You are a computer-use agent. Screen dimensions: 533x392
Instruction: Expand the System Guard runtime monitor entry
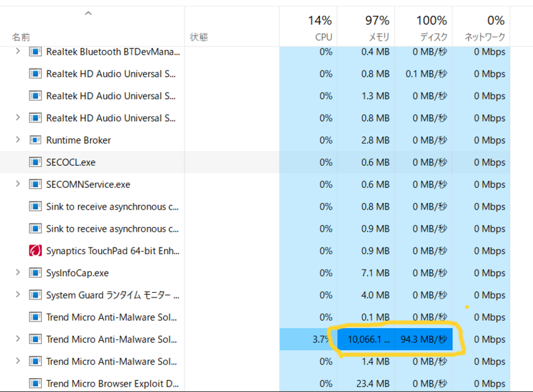click(x=18, y=295)
